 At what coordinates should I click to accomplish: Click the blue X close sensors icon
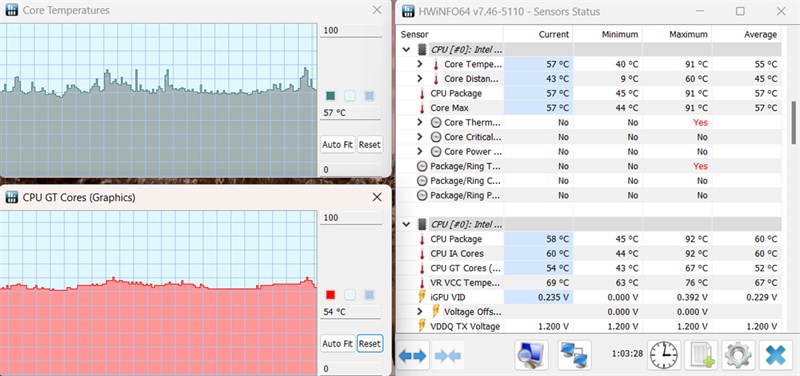pyautogui.click(x=776, y=355)
